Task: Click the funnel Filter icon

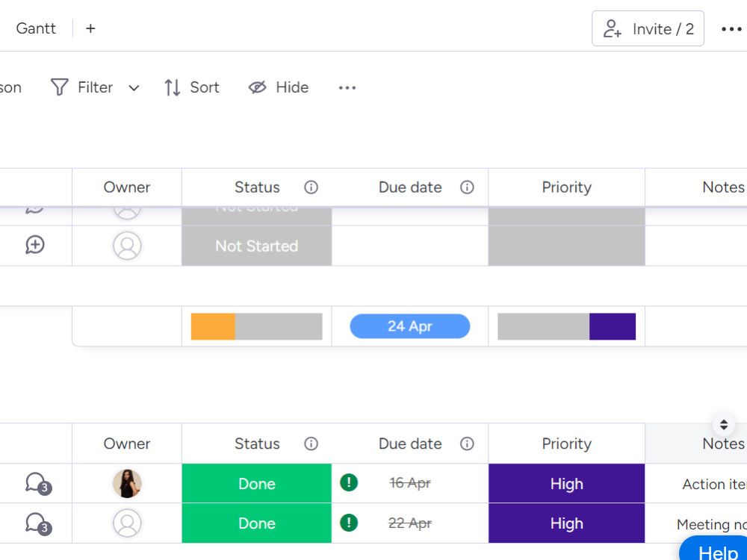Action: 60,87
